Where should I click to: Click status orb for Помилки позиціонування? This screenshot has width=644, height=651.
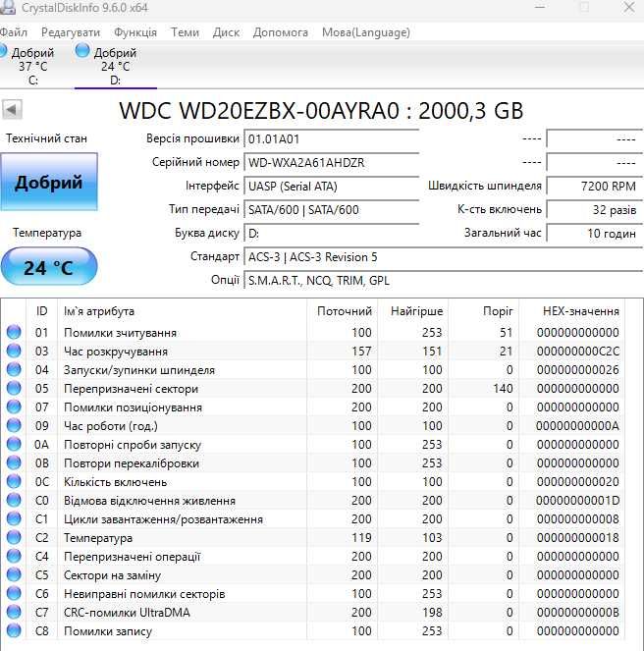click(14, 407)
